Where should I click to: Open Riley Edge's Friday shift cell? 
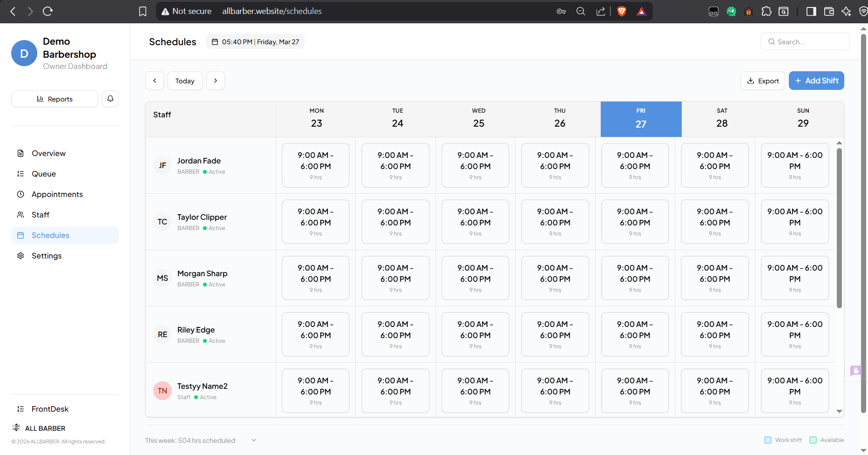(x=635, y=334)
